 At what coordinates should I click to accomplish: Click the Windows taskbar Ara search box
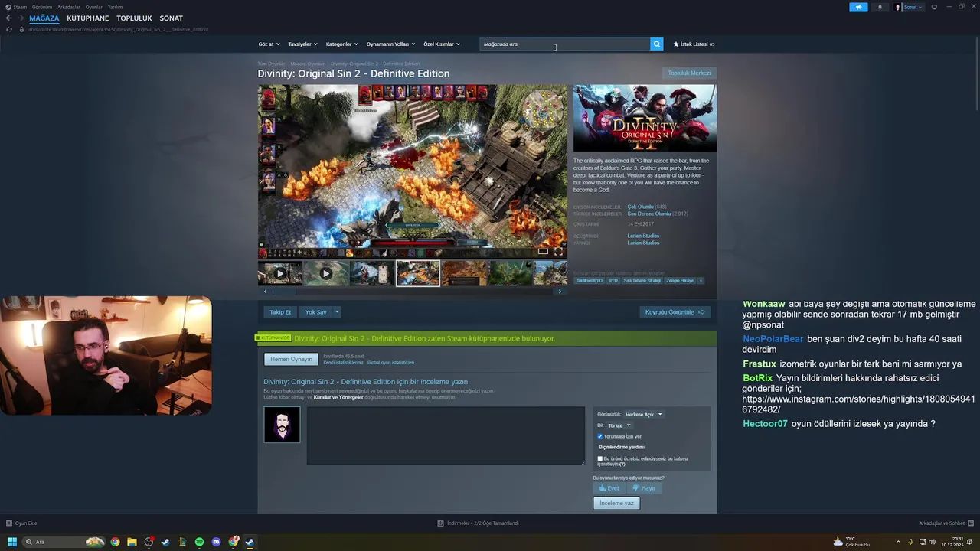(64, 542)
